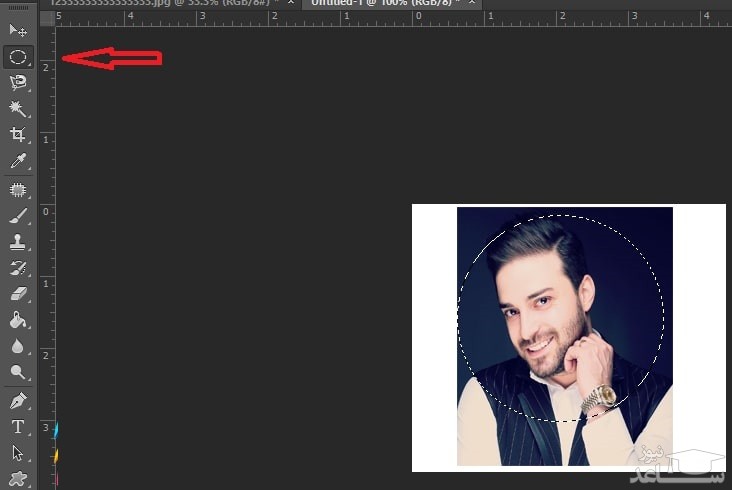Switch to the Untitled-1 document tab
Screen dimensions: 732x490
(x=380, y=5)
